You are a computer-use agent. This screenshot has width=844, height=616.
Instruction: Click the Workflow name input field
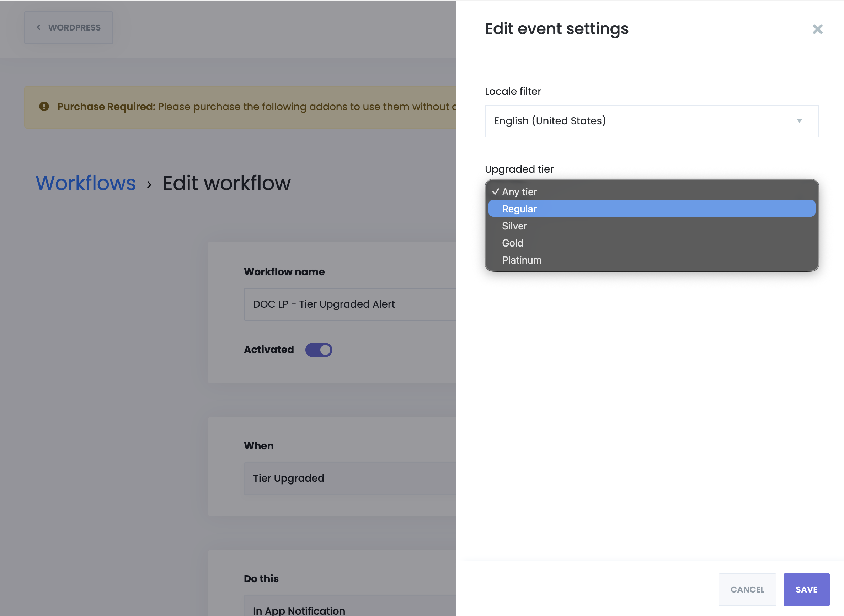[350, 304]
